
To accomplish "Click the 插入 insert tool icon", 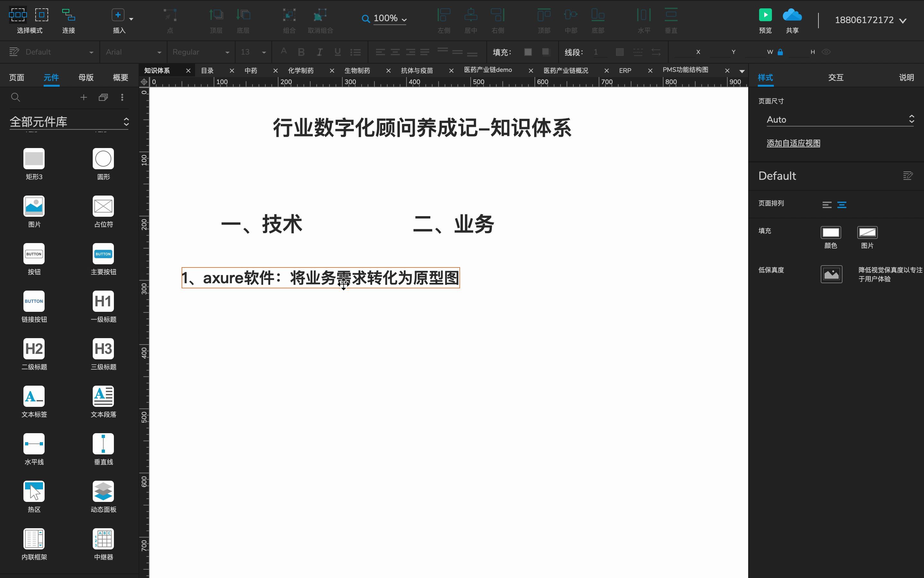I will pyautogui.click(x=118, y=15).
